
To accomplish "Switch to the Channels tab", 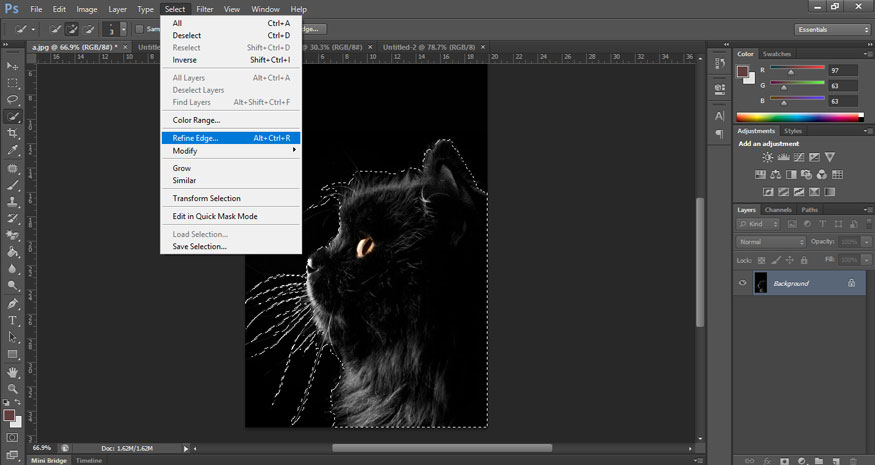I will (x=778, y=210).
